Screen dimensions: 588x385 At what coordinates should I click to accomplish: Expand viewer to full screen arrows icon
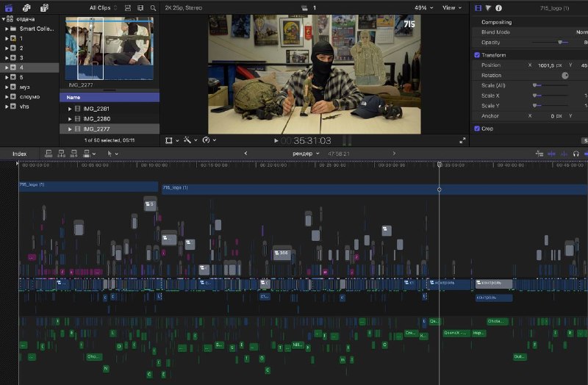click(462, 140)
